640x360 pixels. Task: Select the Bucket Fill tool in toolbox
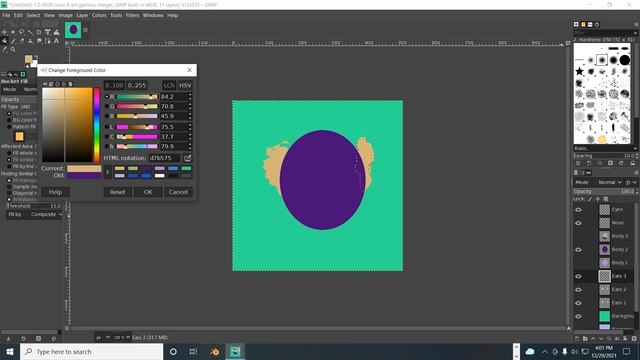[x=4, y=41]
